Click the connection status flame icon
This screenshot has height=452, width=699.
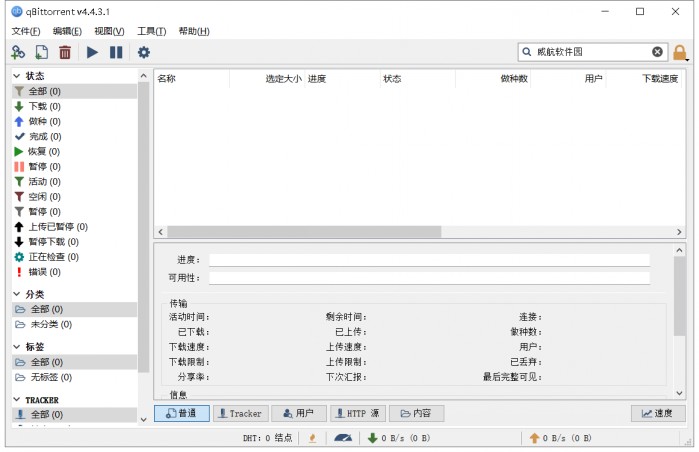(x=312, y=438)
